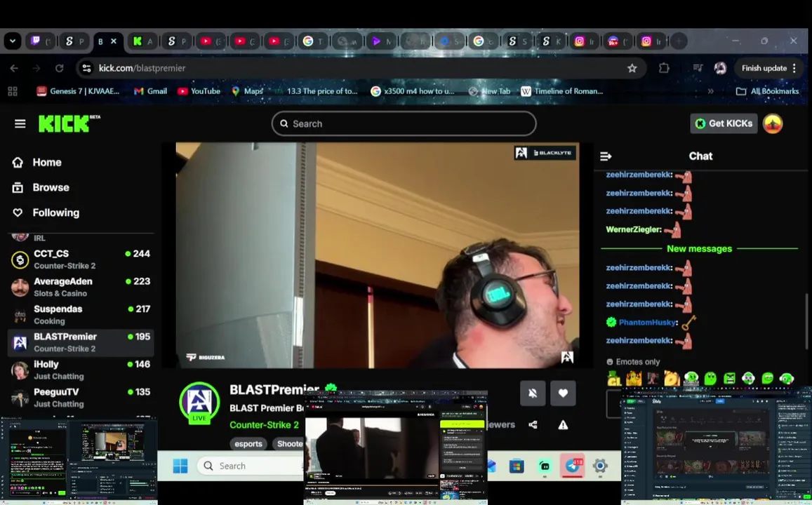Bookmark this page with the star

coord(632,68)
